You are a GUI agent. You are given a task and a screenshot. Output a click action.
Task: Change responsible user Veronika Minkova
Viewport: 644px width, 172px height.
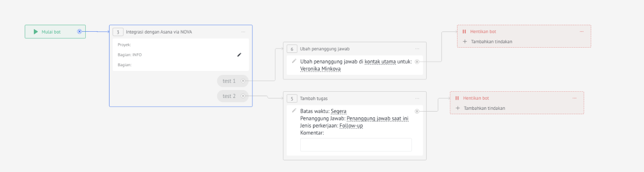click(x=320, y=69)
